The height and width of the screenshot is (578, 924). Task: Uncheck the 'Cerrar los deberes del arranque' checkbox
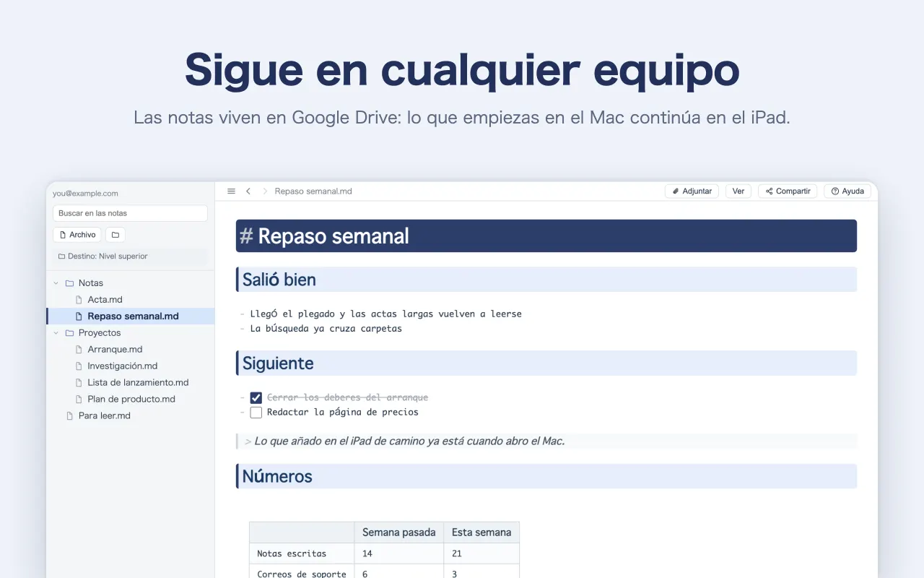(x=256, y=397)
